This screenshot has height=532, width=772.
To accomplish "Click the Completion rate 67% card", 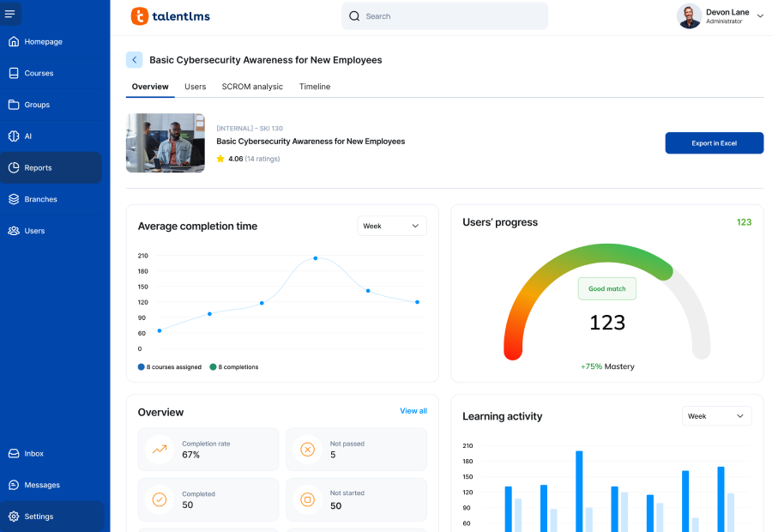I will (x=208, y=450).
